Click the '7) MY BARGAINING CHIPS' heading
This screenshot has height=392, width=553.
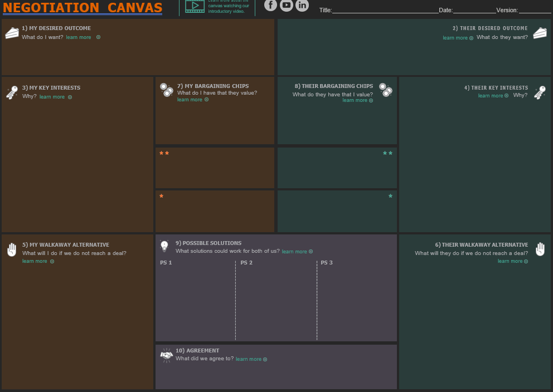[212, 86]
